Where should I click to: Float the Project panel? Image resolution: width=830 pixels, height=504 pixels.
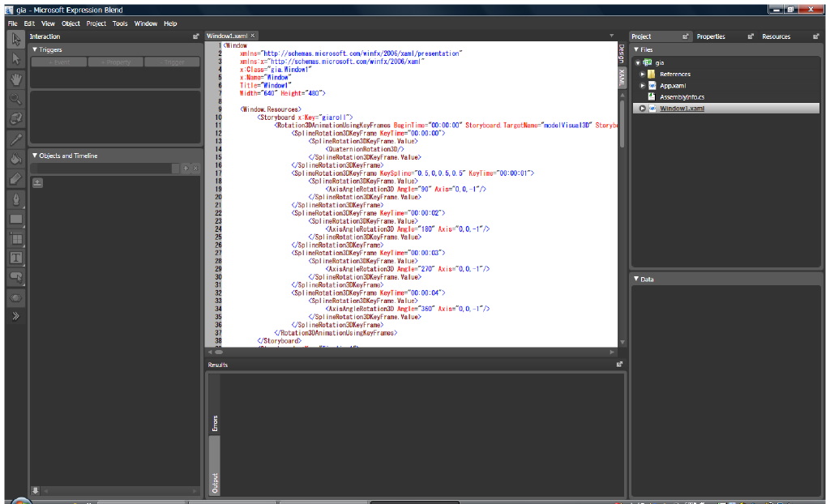686,36
